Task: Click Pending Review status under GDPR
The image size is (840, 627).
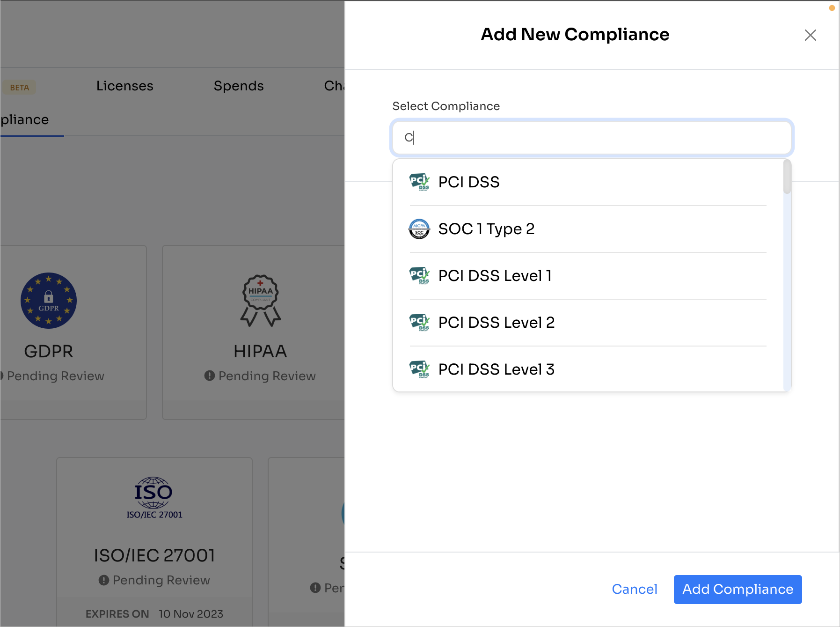Action: click(x=56, y=376)
